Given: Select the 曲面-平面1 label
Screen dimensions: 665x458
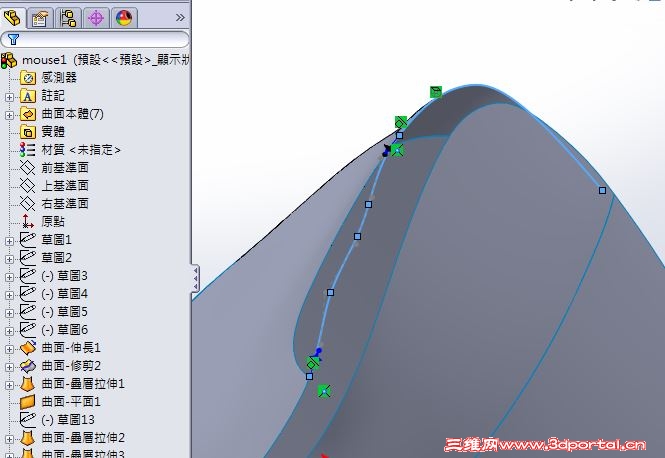Looking at the screenshot, I should [x=71, y=402].
